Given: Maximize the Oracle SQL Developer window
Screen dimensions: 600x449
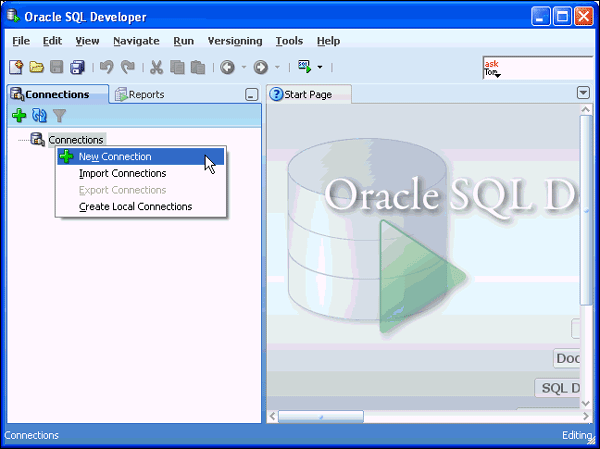Looking at the screenshot, I should tap(562, 16).
